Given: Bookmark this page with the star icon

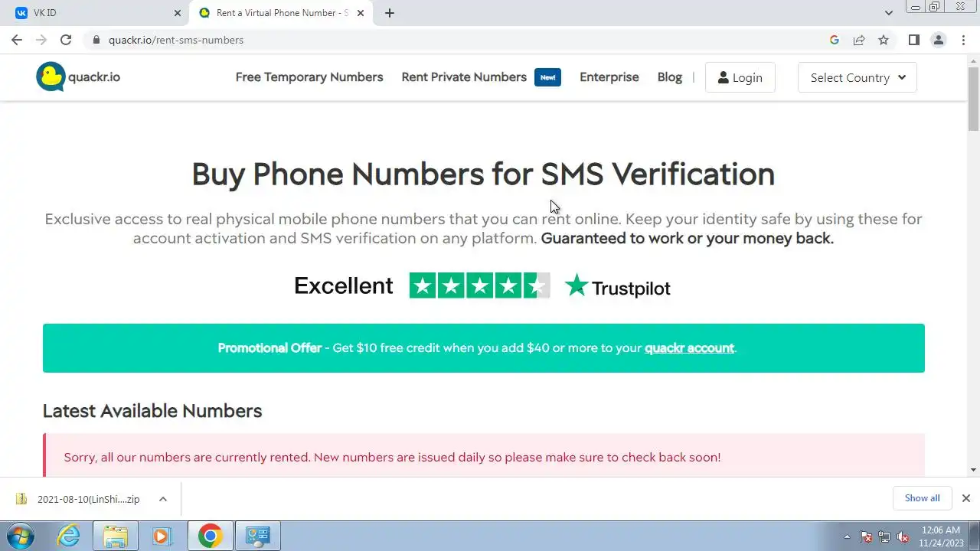Looking at the screenshot, I should pyautogui.click(x=884, y=40).
